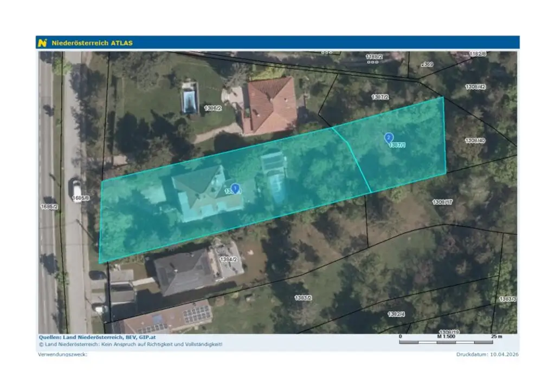The height and width of the screenshot is (392, 555).
Task: Click the red-roofed house on the map
Action: [x=269, y=105]
